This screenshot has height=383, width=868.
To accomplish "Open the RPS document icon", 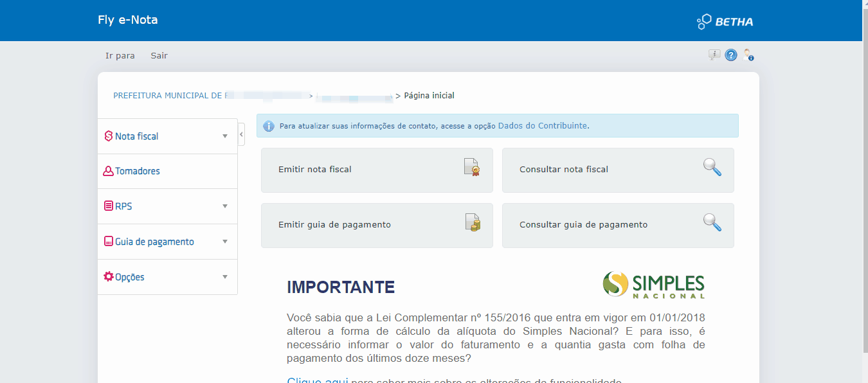I will pyautogui.click(x=107, y=206).
